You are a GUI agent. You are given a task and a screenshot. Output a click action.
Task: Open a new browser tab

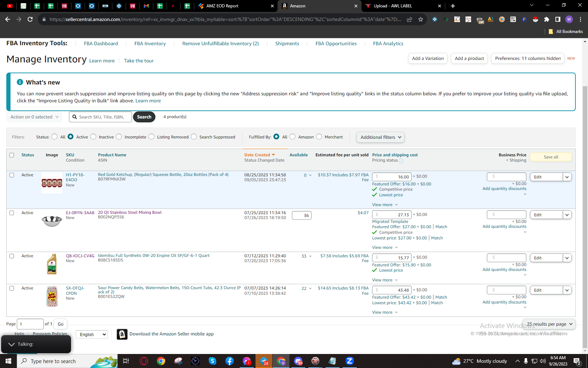pos(453,6)
